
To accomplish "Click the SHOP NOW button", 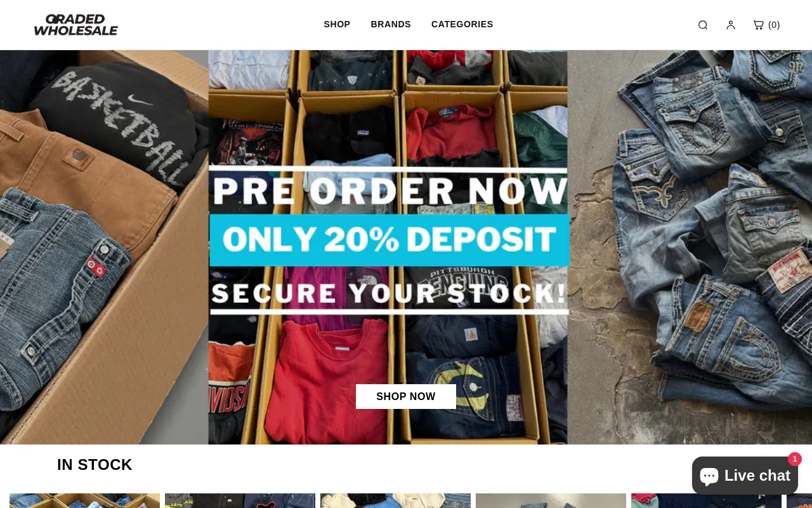I will (x=406, y=396).
